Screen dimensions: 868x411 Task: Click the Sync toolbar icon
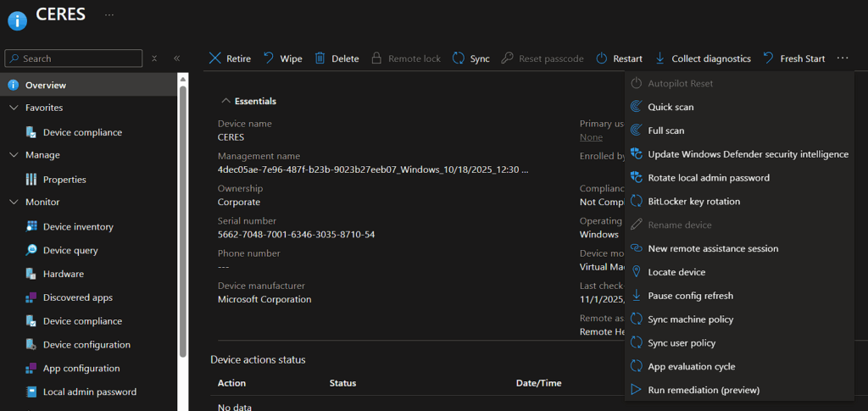(459, 58)
